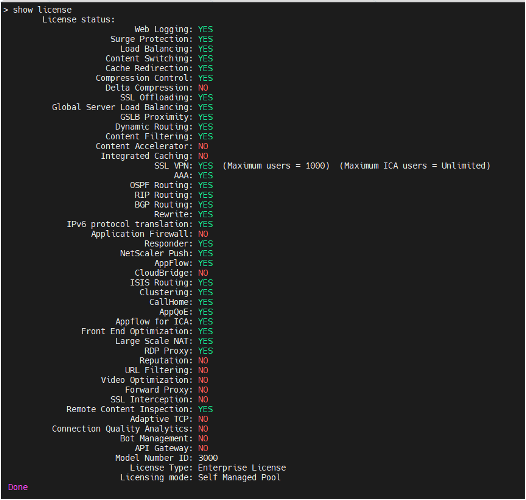
Task: Click the 'Cache Redirection:' label
Action: [149, 68]
